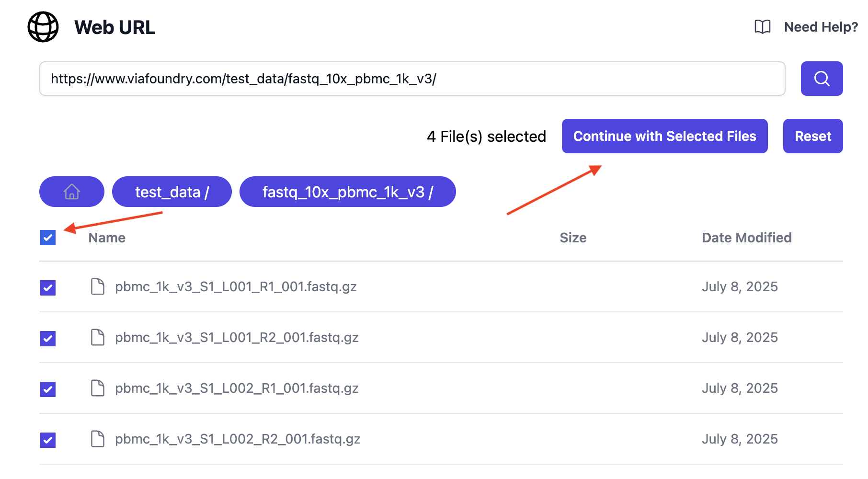Image resolution: width=868 pixels, height=479 pixels.
Task: Click file icon of L002_R1 fastq
Action: point(98,388)
